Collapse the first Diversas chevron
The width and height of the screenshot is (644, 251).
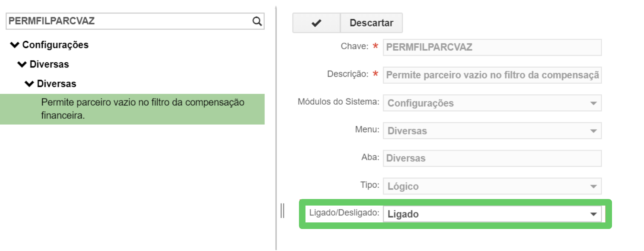tap(22, 64)
